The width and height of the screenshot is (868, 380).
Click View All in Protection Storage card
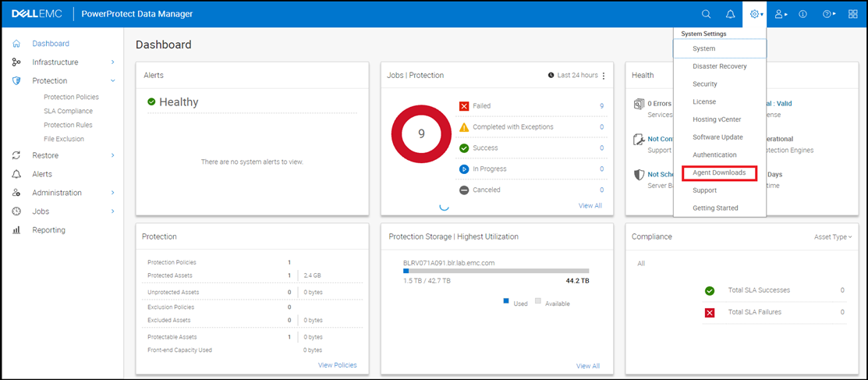pyautogui.click(x=588, y=366)
